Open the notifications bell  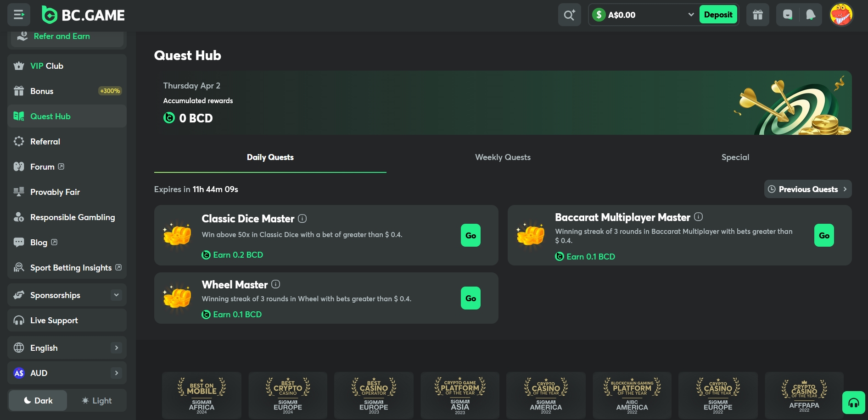pyautogui.click(x=810, y=14)
